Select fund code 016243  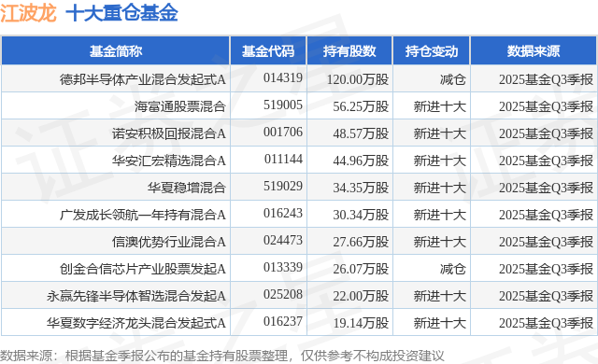coord(283,213)
